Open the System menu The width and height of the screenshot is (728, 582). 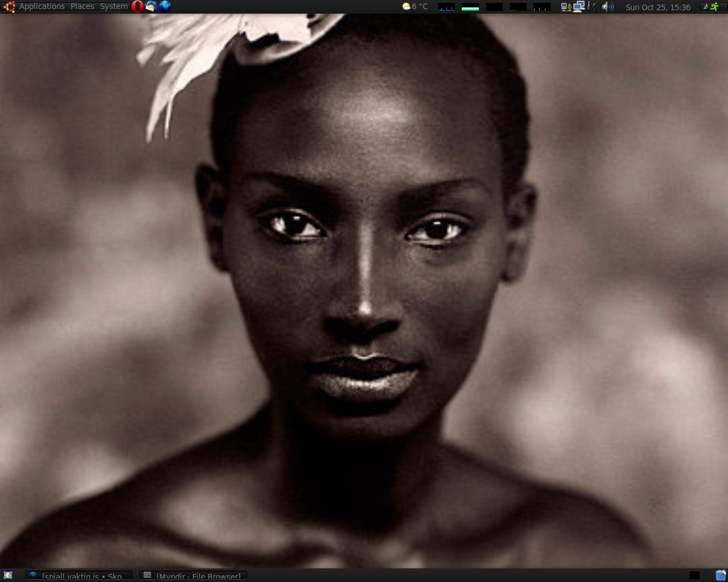pos(114,7)
